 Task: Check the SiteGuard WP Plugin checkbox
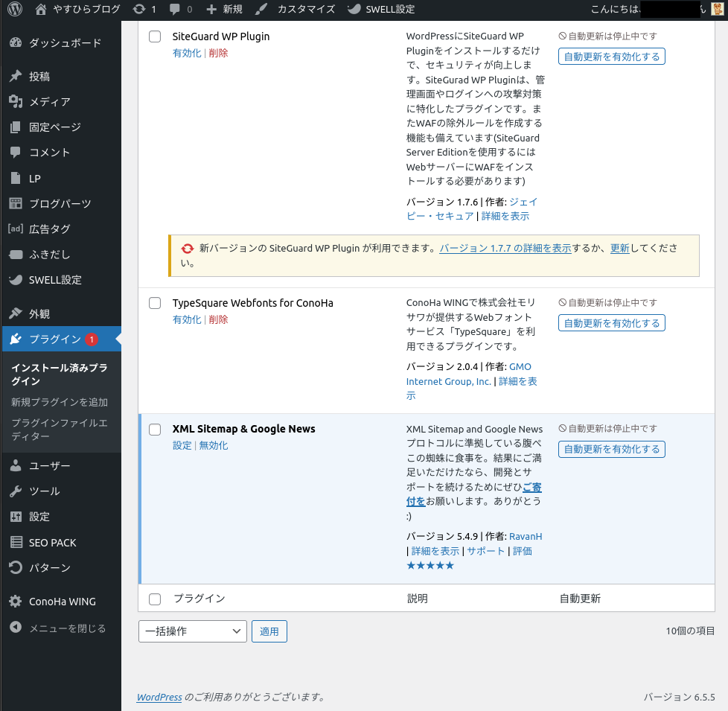click(155, 36)
